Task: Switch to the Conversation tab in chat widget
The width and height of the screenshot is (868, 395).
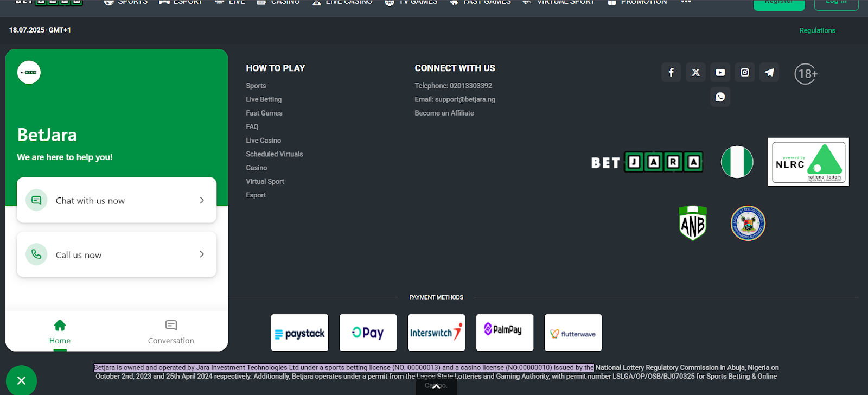Action: pos(171,332)
